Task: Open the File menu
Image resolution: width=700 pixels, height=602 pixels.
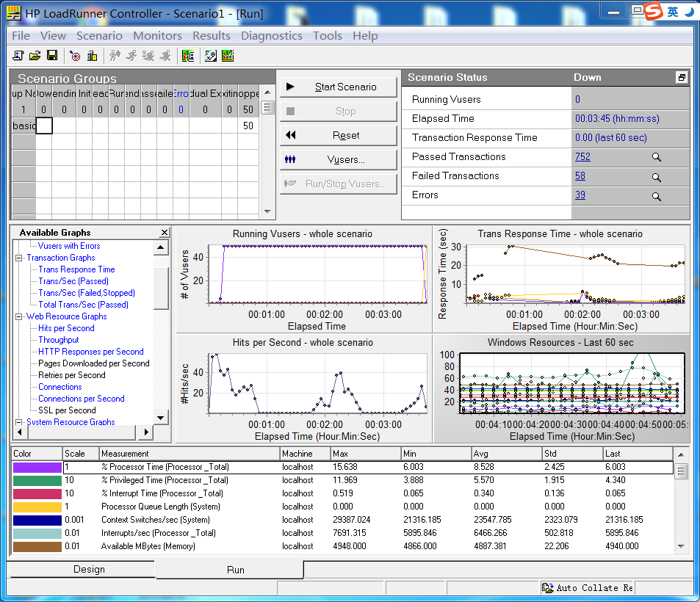Action: 21,36
